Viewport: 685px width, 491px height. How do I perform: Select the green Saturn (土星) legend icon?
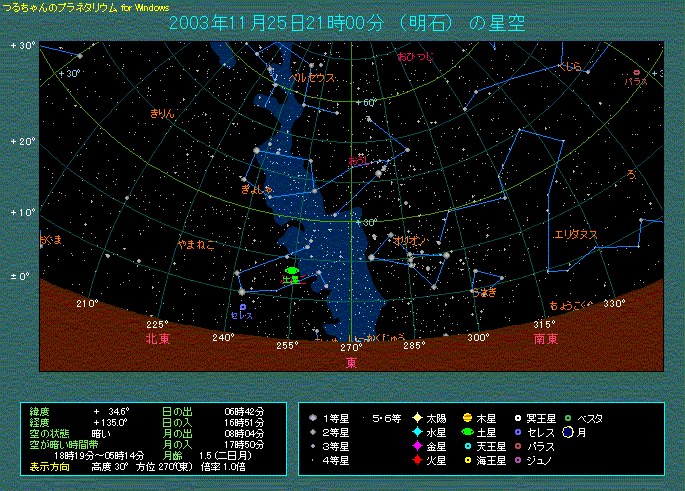pos(467,432)
